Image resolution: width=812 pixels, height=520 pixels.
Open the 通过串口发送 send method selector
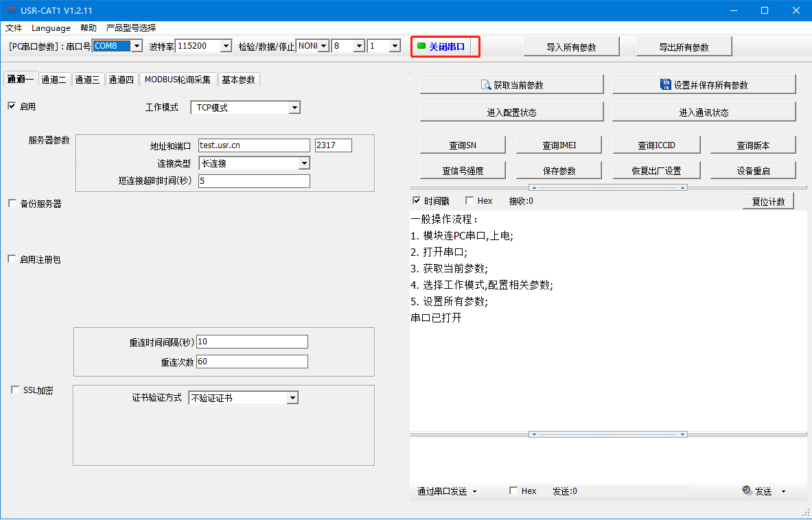[x=446, y=491]
